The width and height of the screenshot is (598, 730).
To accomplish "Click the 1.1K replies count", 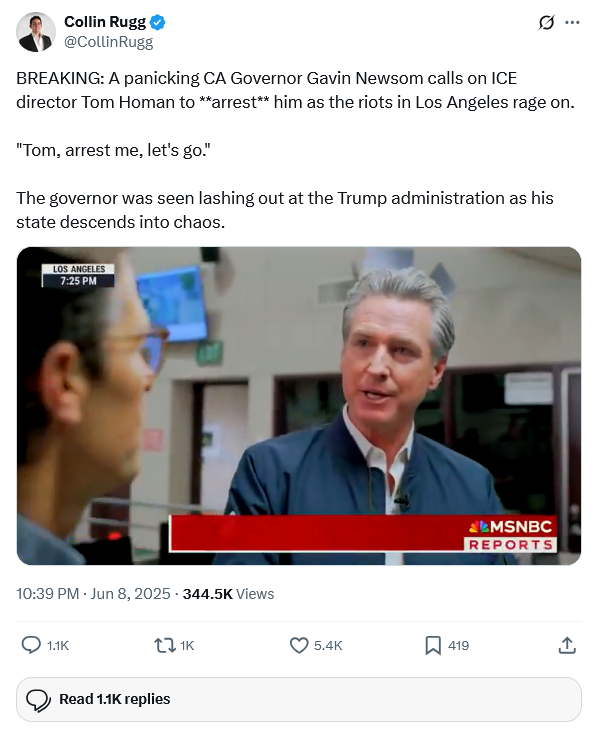I will [x=58, y=646].
